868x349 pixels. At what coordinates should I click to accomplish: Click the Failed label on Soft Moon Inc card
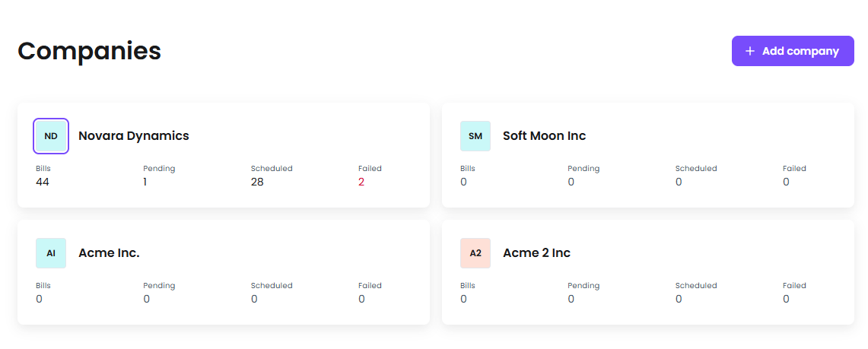794,169
